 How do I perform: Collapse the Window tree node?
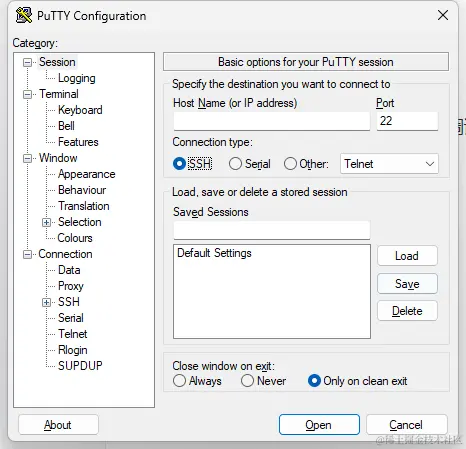[x=27, y=158]
